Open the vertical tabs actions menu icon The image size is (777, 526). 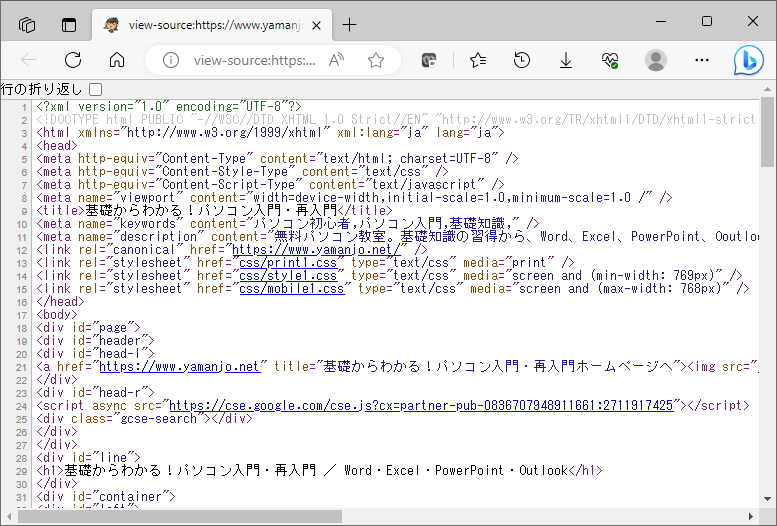(x=69, y=24)
